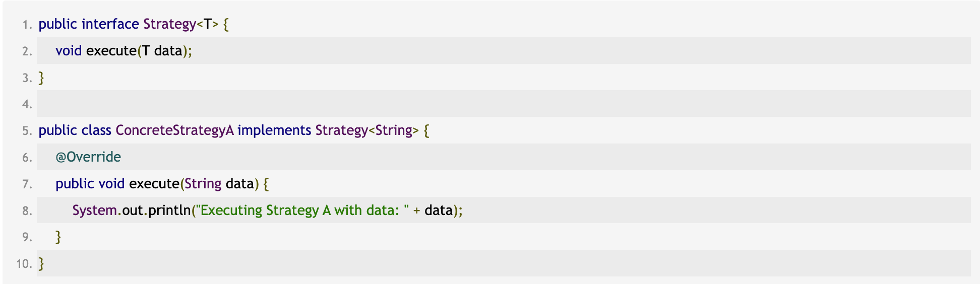Click the closing brace on line 9
Viewport: 980px width, 284px height.
(58, 237)
